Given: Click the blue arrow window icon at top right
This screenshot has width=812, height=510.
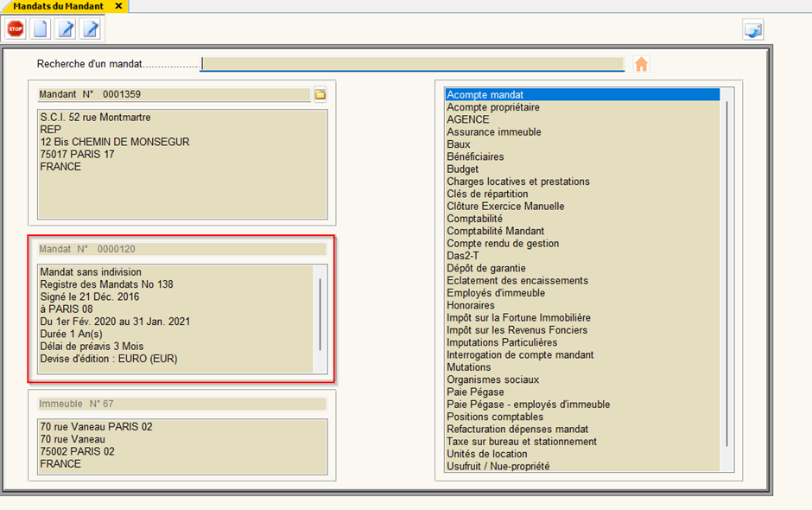Looking at the screenshot, I should 753,30.
